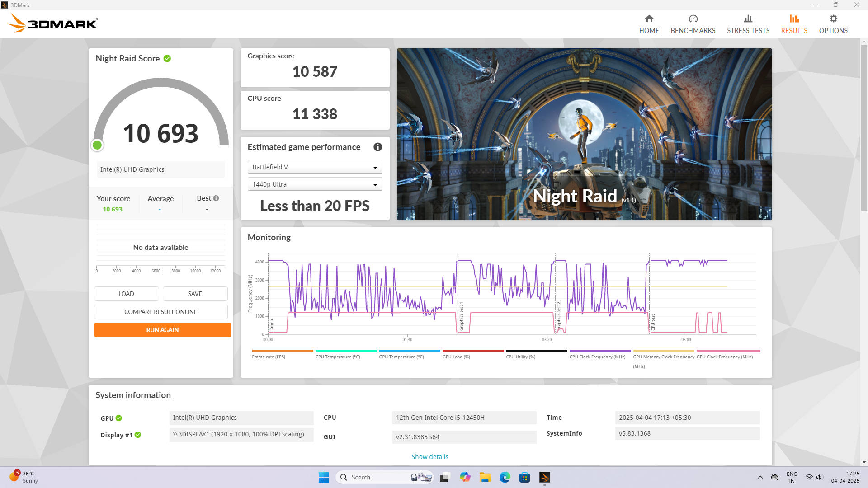Click the taskbar Search box
Viewport: 868px width, 488px height.
385,477
